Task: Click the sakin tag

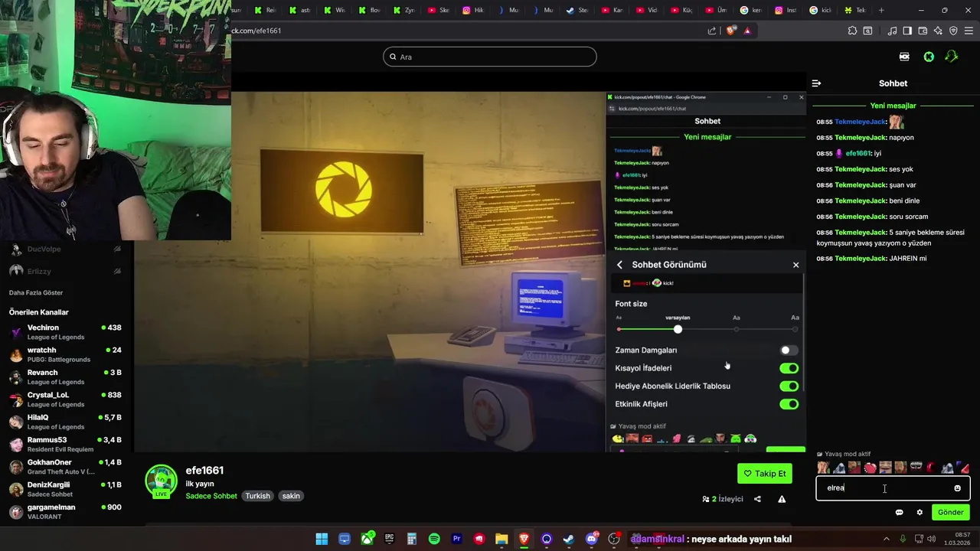Action: click(x=291, y=496)
